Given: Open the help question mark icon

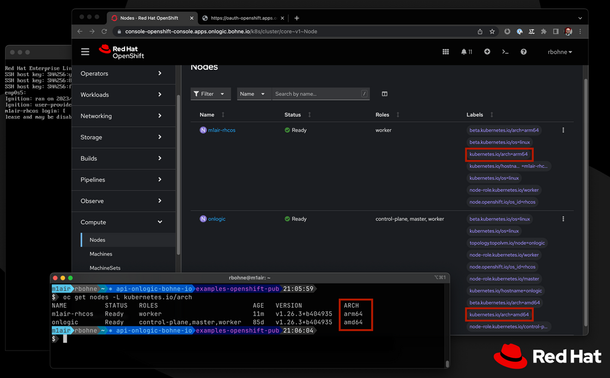Looking at the screenshot, I should (x=524, y=52).
